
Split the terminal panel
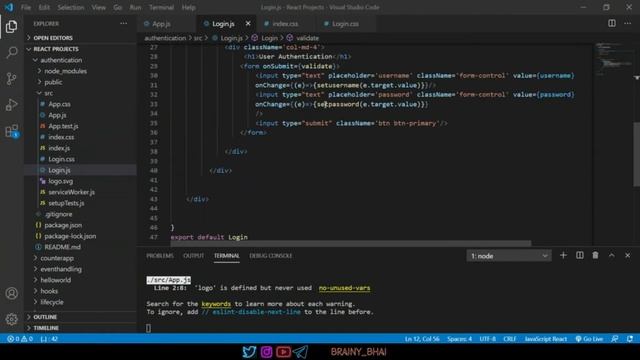pos(580,256)
